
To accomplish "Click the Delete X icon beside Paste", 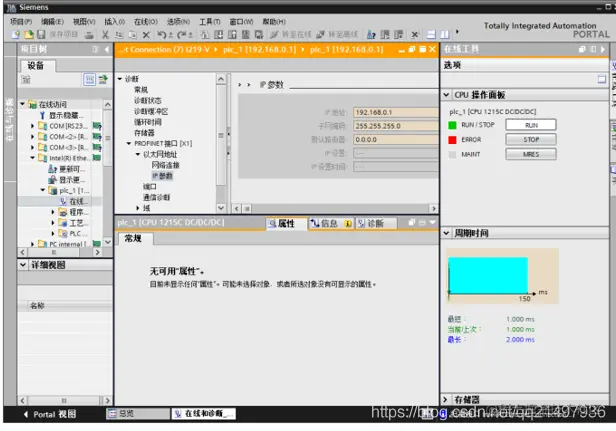I will (146, 35).
